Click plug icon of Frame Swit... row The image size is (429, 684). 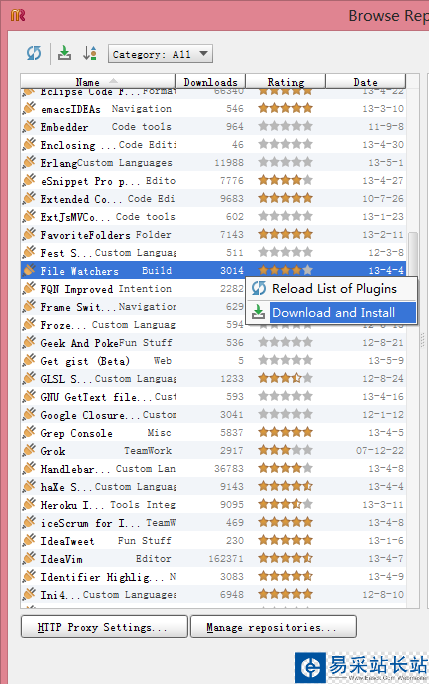(29, 307)
